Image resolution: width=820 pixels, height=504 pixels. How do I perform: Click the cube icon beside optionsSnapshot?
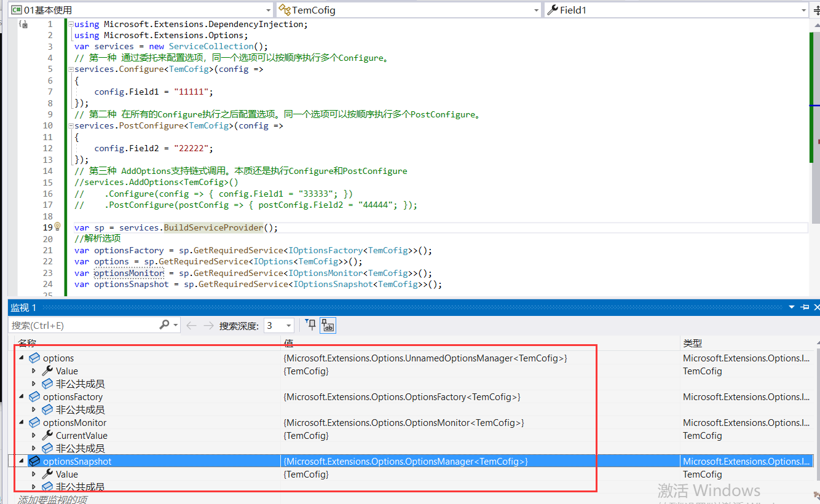(x=34, y=462)
